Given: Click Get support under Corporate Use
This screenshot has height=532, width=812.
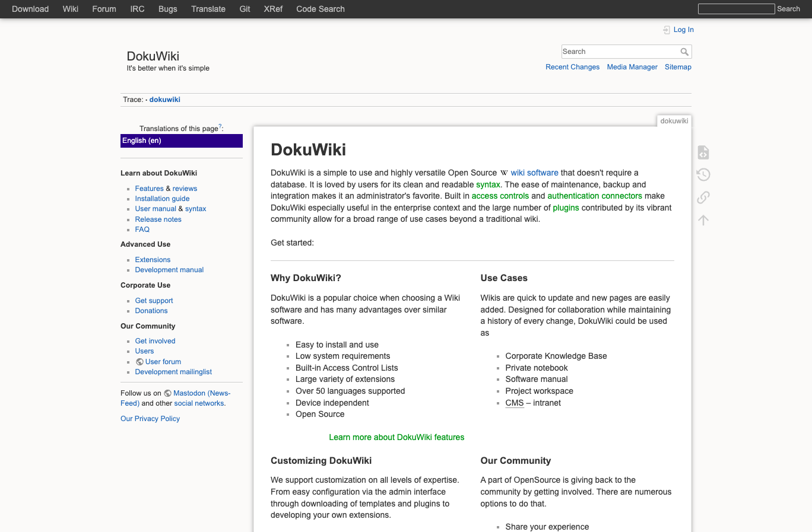Looking at the screenshot, I should point(154,301).
